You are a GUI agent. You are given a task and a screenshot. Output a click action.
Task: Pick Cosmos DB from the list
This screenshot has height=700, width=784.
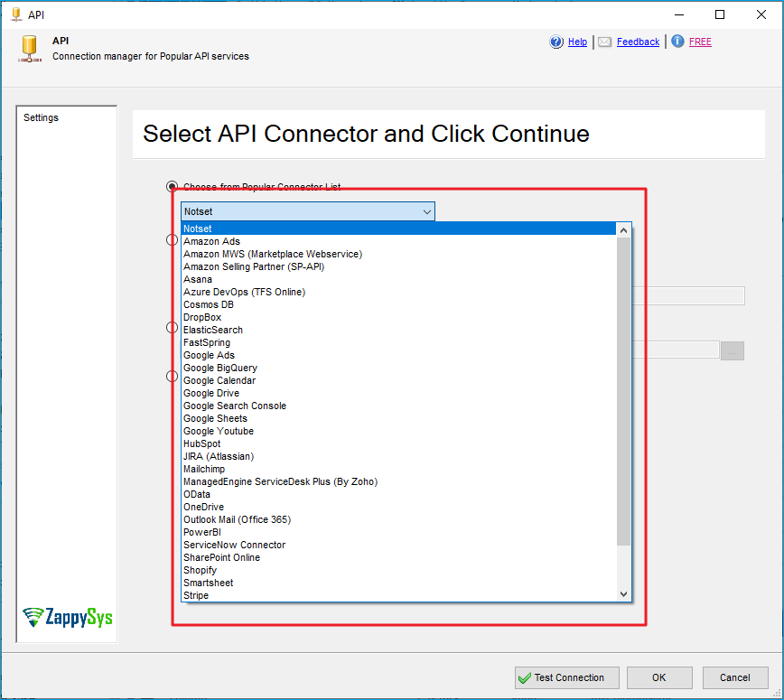coord(398,304)
